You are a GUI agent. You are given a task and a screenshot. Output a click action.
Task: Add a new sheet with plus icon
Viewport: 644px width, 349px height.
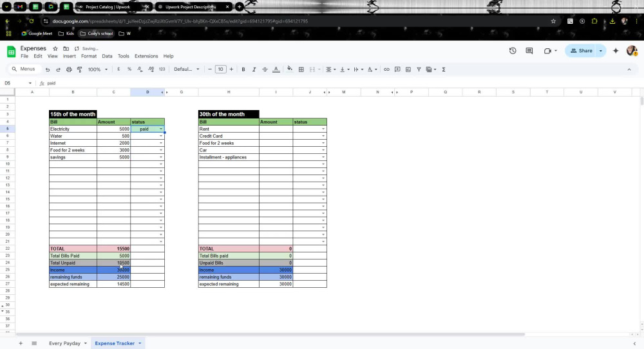click(x=21, y=343)
